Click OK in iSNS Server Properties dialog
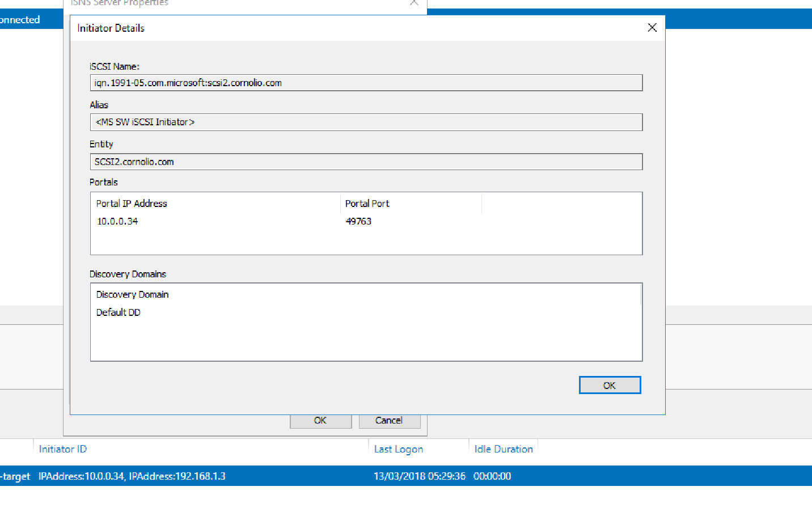The height and width of the screenshot is (516, 812). [320, 420]
